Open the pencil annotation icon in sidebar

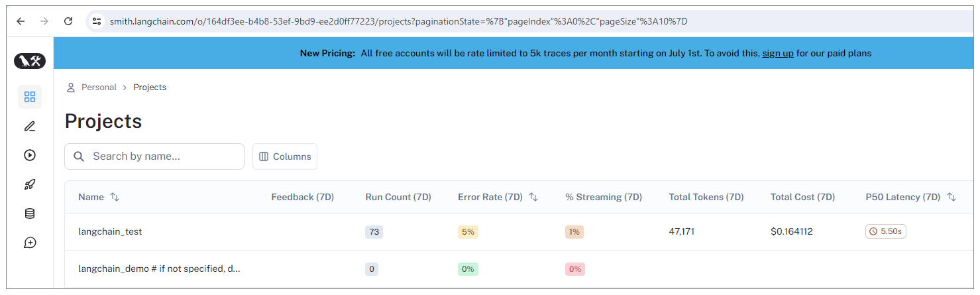(x=30, y=126)
